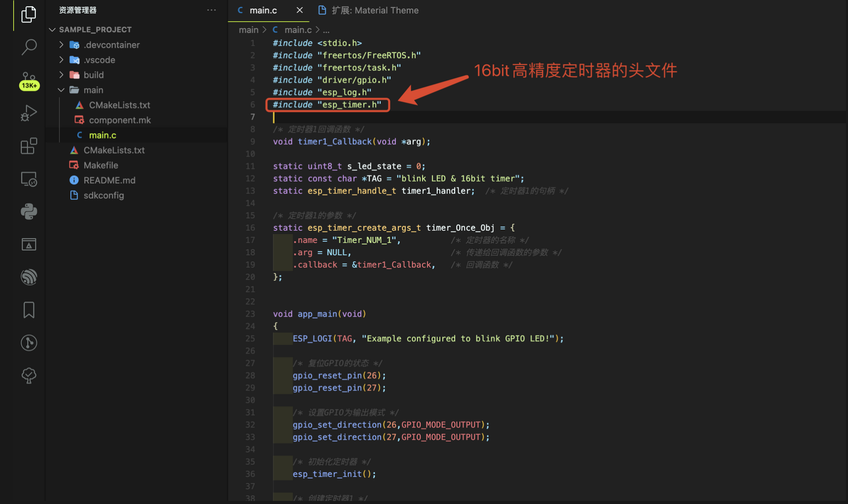Click timer1_Callback declaration on line 9
Screen dimensions: 848x504
[x=335, y=141]
